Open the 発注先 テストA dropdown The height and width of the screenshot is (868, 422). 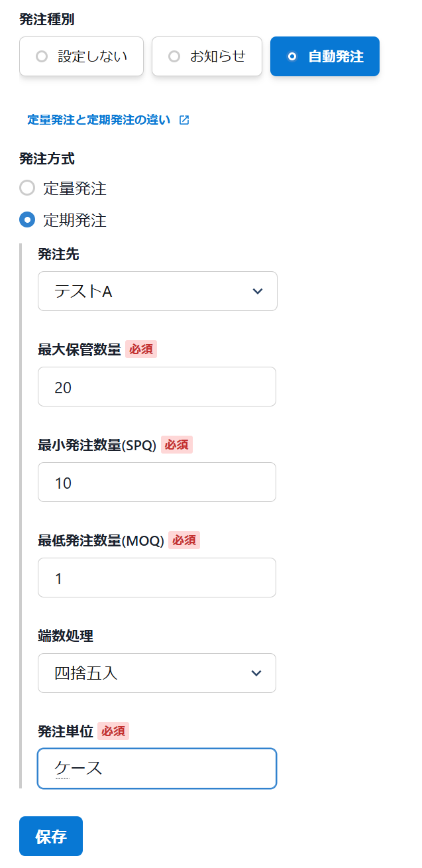[x=157, y=291]
